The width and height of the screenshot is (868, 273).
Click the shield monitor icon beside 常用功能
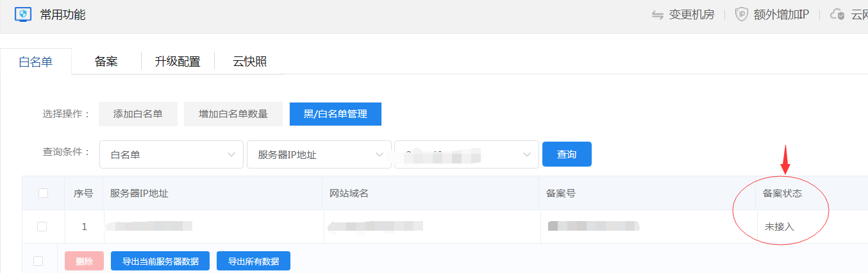coord(23,14)
